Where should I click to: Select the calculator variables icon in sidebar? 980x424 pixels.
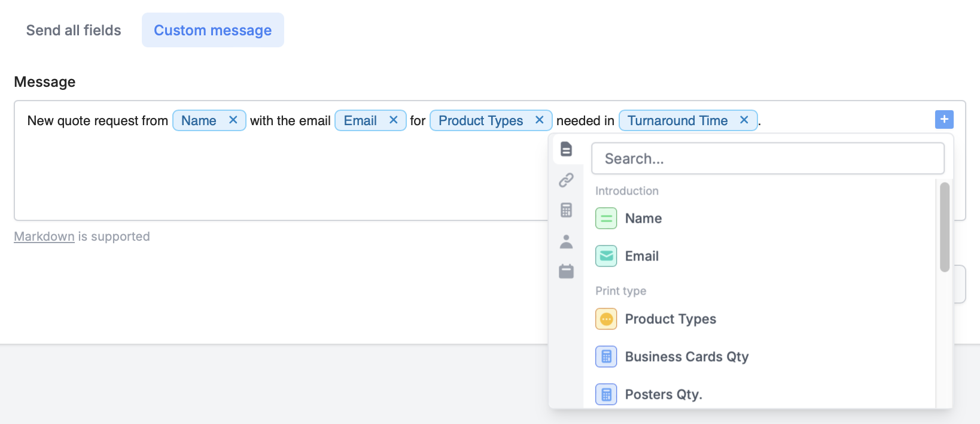tap(566, 210)
